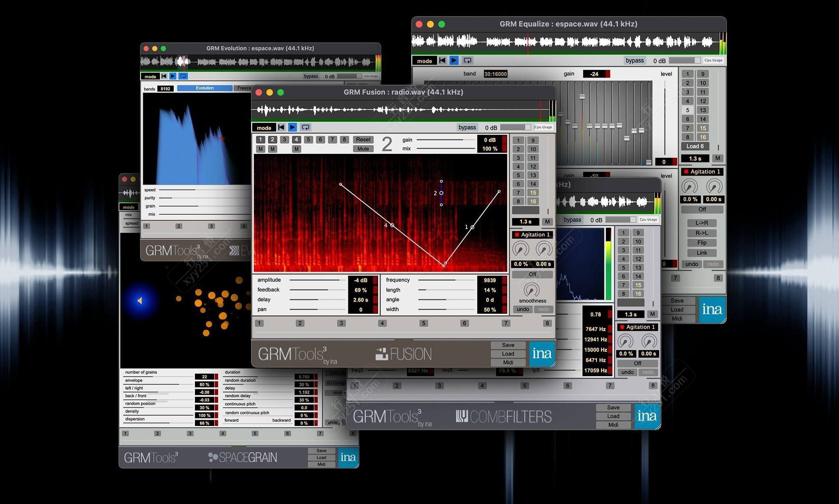Adjust frequency slider in Fusion window

click(x=447, y=280)
